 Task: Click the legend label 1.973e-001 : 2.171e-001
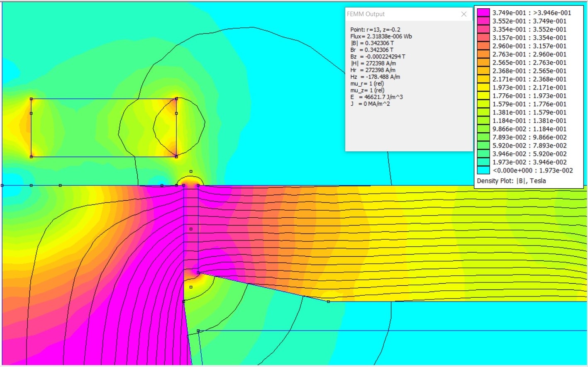coord(529,87)
